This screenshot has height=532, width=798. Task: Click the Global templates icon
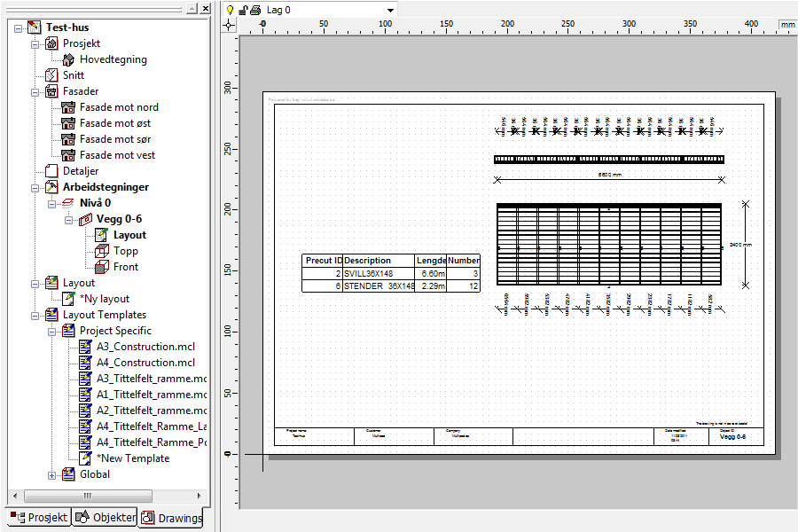tap(68, 474)
